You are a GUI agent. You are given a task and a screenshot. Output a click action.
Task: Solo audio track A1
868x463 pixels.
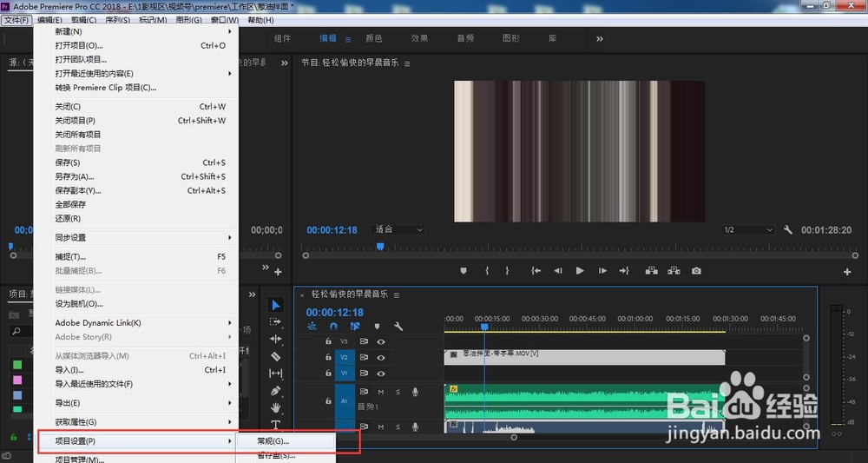click(398, 392)
